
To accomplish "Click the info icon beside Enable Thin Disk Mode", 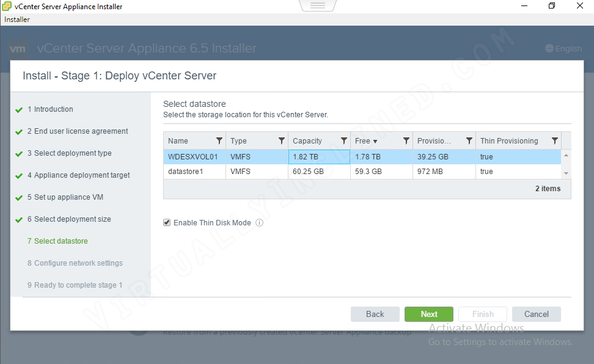I will [x=259, y=222].
